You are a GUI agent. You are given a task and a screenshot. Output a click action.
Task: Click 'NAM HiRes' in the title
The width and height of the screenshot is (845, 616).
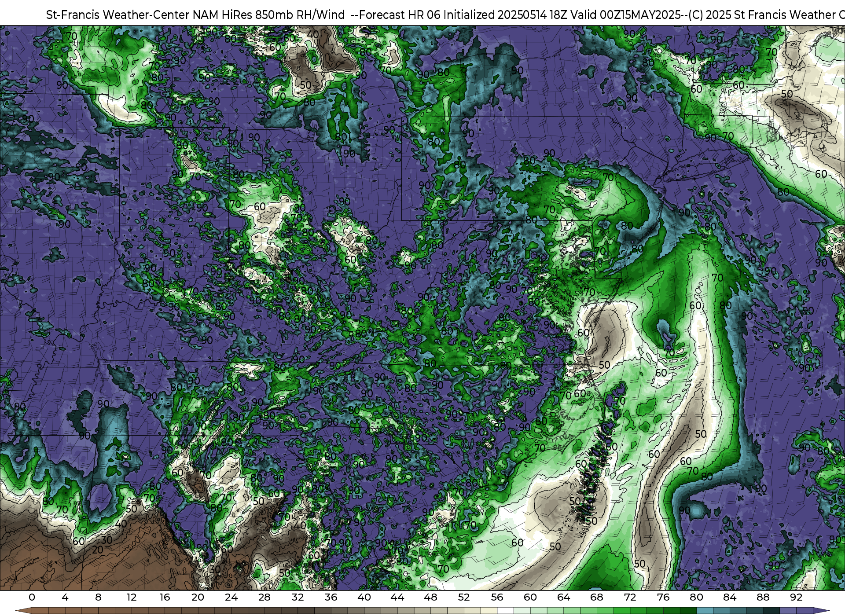tap(222, 15)
